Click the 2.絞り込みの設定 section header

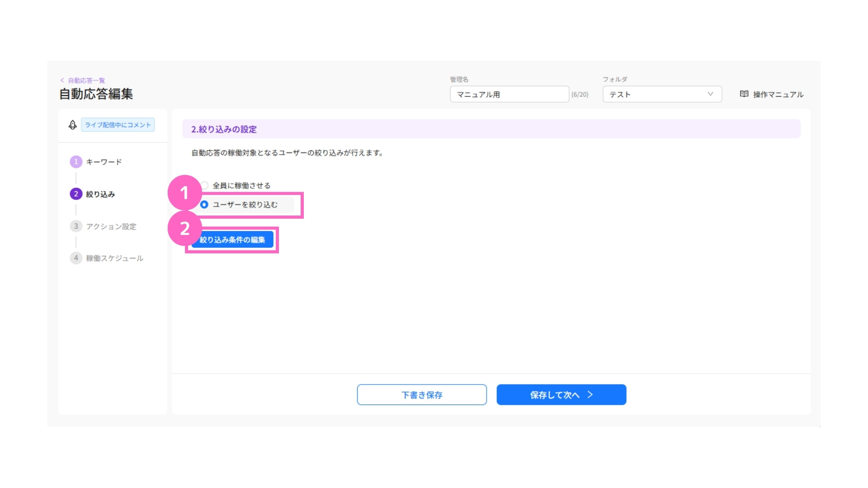pos(491,129)
